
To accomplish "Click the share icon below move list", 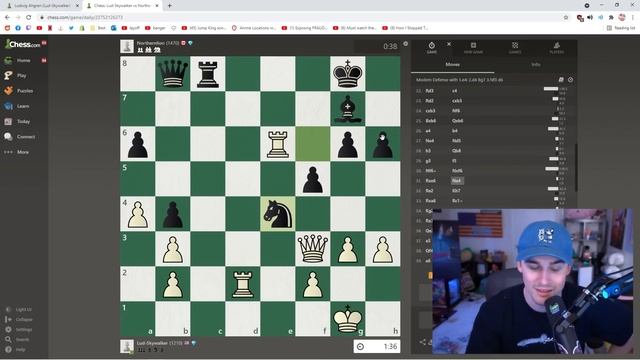I will (x=422, y=342).
